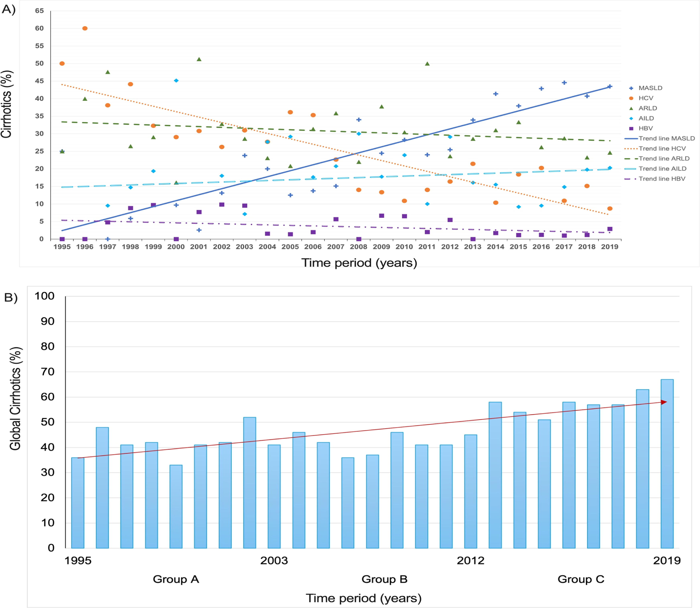Click the ARLD triangle above 2001
This screenshot has width=700, height=608.
pos(199,59)
